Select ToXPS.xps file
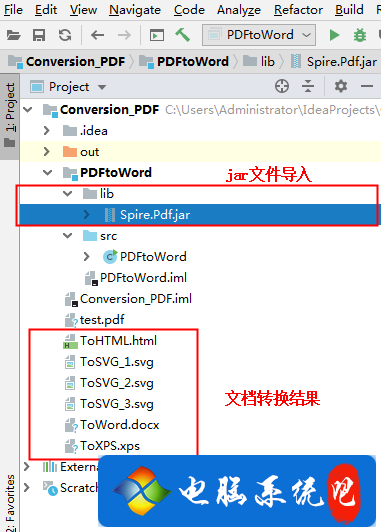The image size is (381, 532). point(110,446)
